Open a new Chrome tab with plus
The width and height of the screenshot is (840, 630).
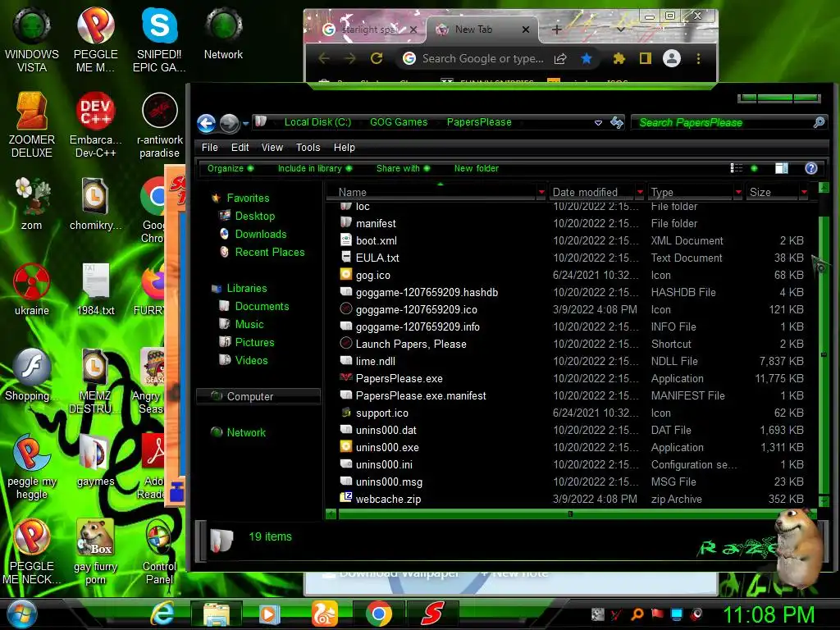557,30
